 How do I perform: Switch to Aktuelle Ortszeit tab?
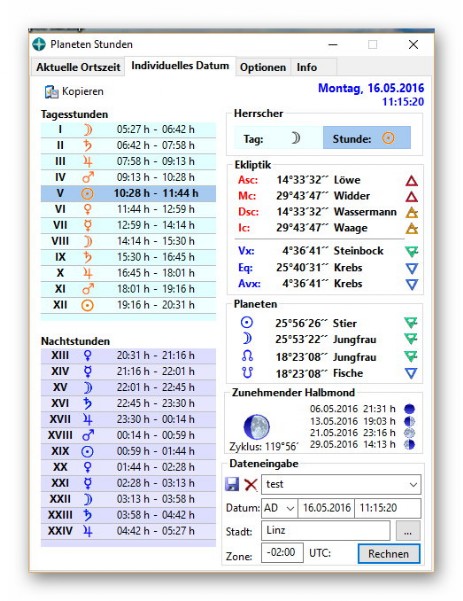point(78,67)
